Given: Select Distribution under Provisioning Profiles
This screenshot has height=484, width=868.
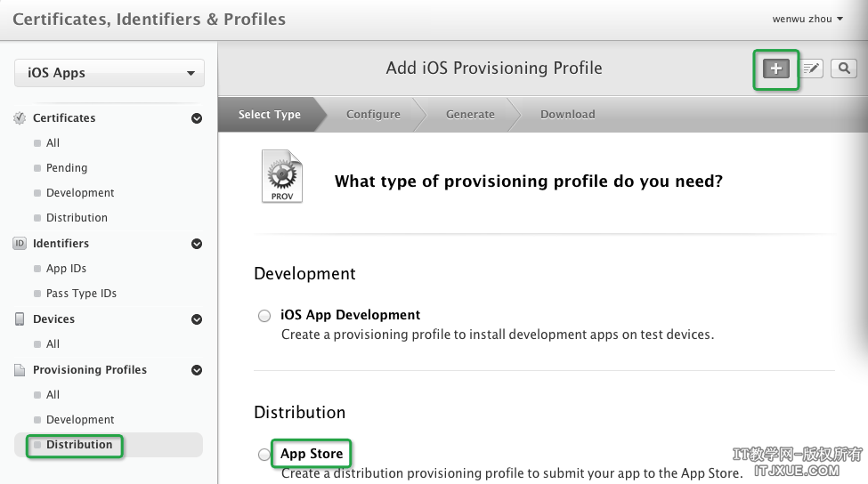Looking at the screenshot, I should click(x=79, y=445).
